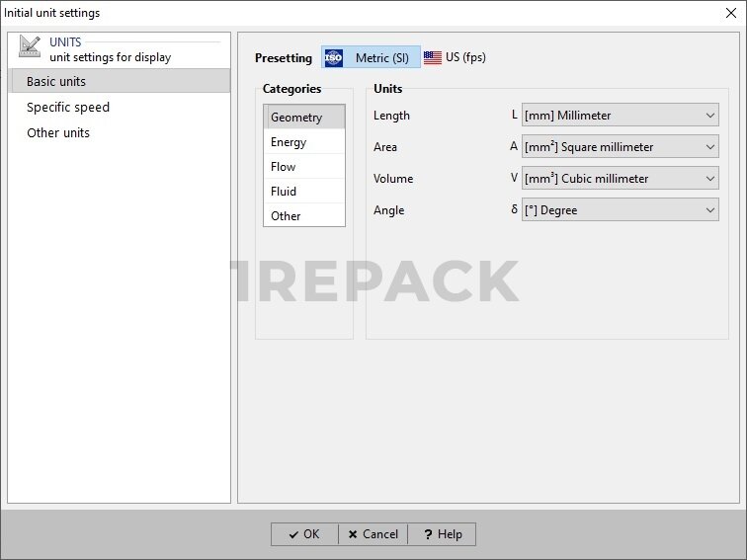Select the Energy category

pos(289,142)
